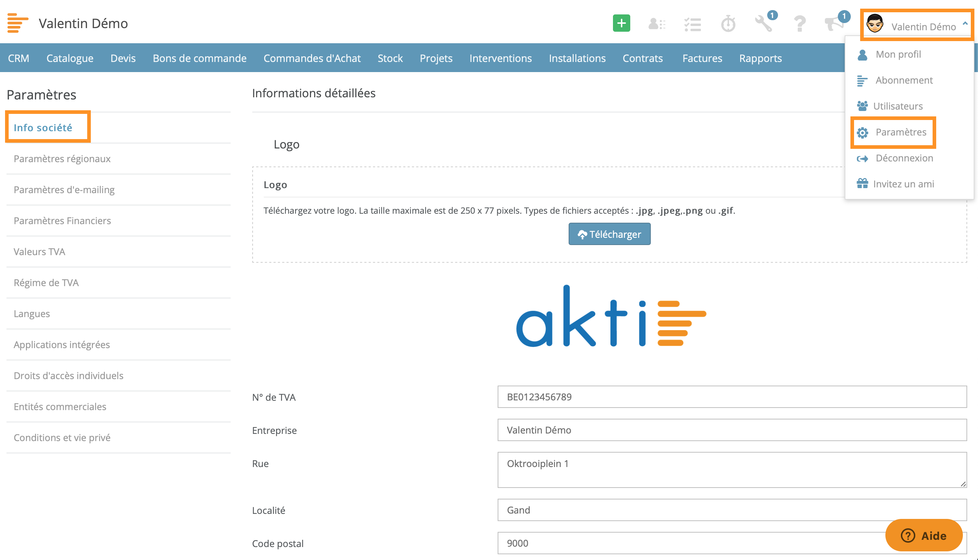The height and width of the screenshot is (560, 978).
Task: Open the Installations tab
Action: pyautogui.click(x=577, y=58)
